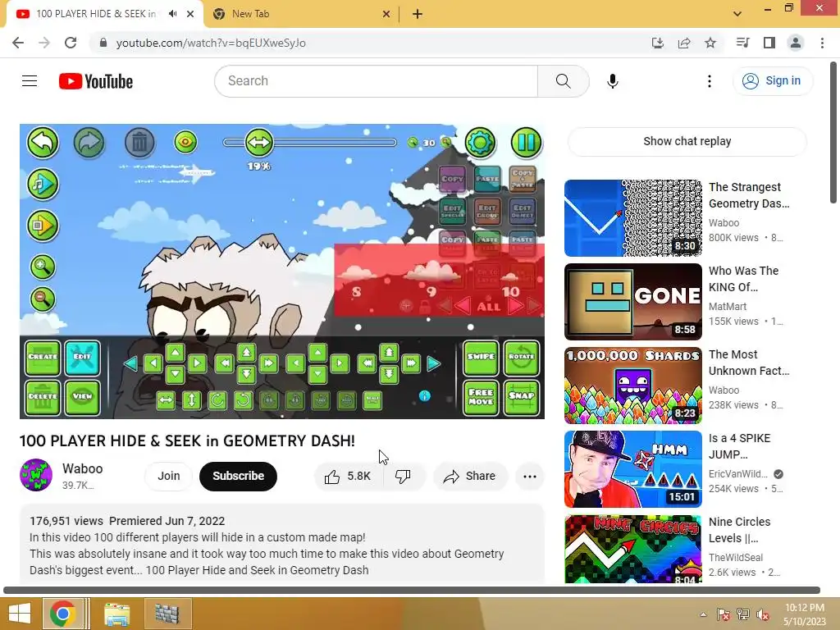
Task: Click the editor trash icon in video
Action: click(x=139, y=143)
